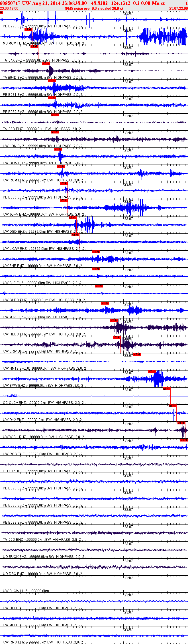Select the UW GPW EHZ station label
Image resolution: width=188 pixels, height=644 pixels.
pos(43,163)
